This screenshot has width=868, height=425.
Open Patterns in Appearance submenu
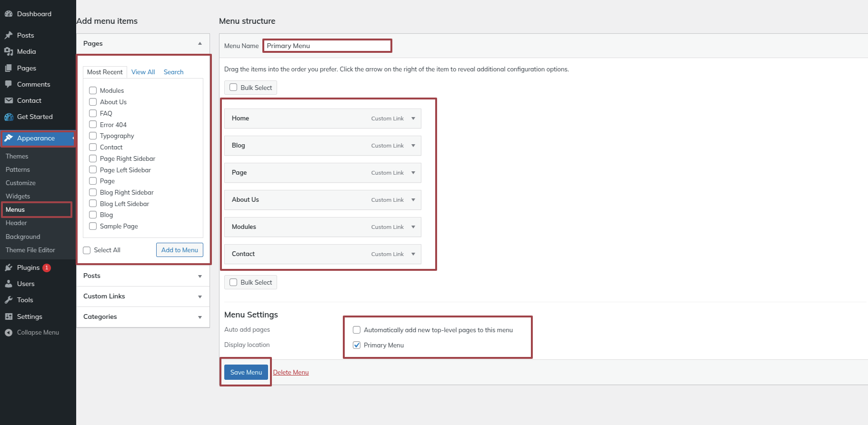pos(18,169)
